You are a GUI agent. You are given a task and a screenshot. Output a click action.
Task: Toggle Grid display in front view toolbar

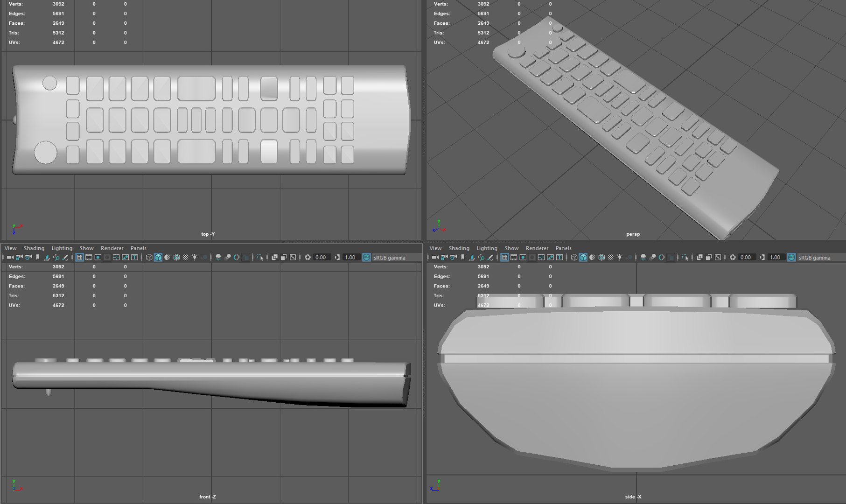point(79,258)
